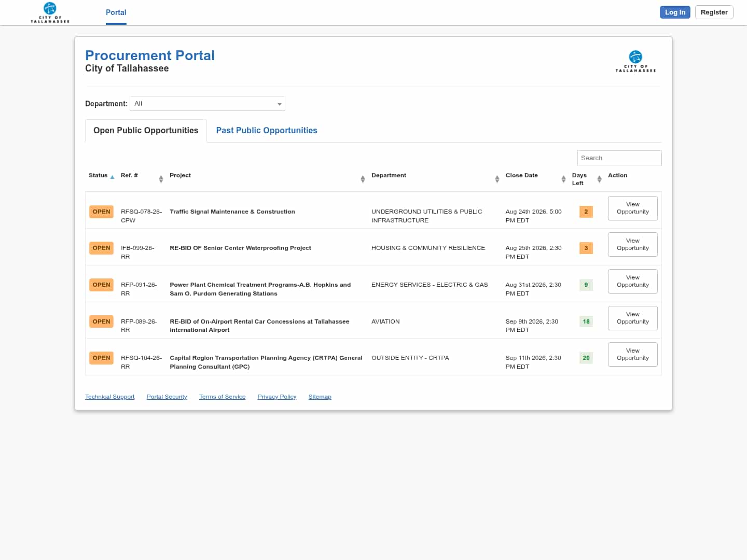Click the City of Tallahassee logo in the panel
This screenshot has width=747, height=560.
coord(635,61)
